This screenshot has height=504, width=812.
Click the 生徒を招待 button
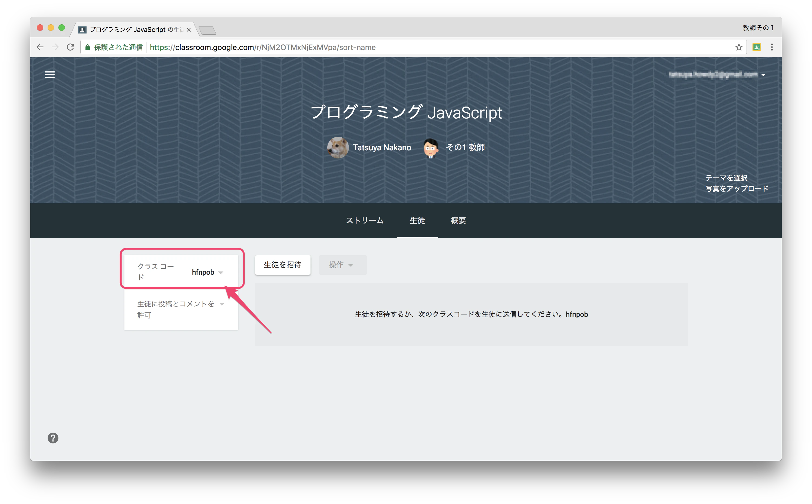[x=283, y=265]
